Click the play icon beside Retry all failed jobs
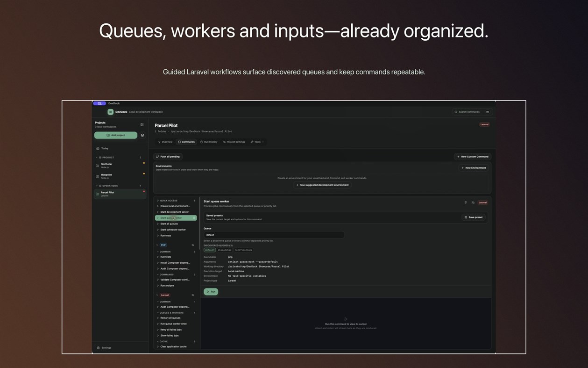588x368 pixels. click(158, 330)
